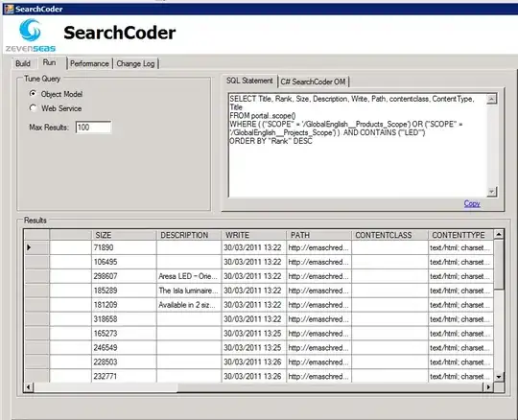Click the size cell 318658
Image resolution: width=518 pixels, height=420 pixels.
point(124,319)
